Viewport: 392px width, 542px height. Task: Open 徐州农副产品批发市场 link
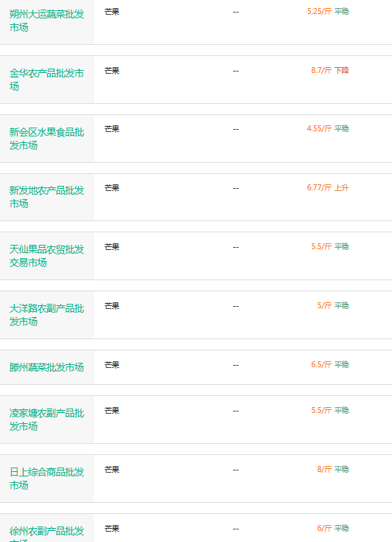click(x=46, y=534)
